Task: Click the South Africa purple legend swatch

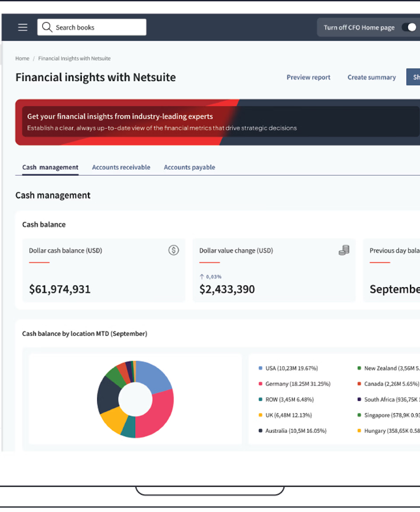Action: (x=359, y=400)
